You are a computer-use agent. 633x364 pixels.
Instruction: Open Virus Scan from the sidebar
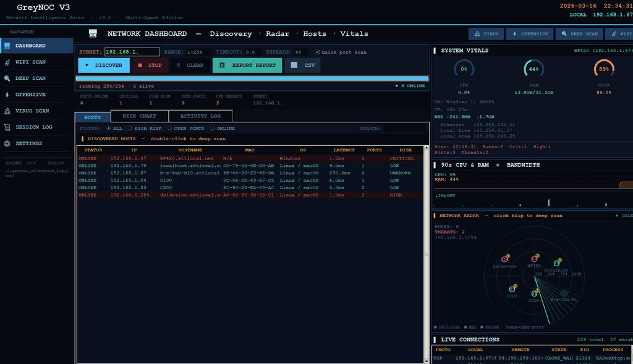(32, 111)
